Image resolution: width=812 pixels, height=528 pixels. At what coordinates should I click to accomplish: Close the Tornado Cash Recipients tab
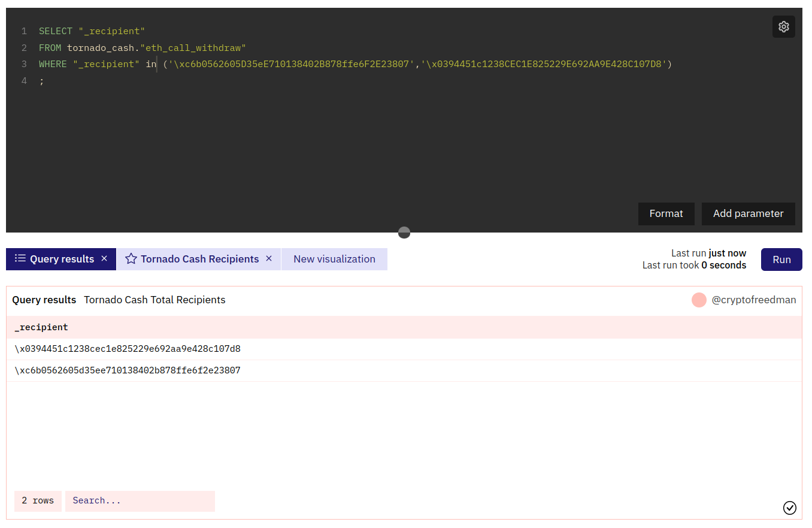(269, 258)
